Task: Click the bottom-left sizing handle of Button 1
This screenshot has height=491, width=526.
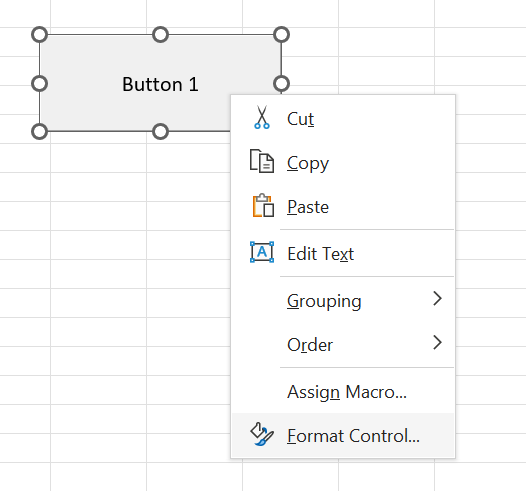Action: click(x=40, y=131)
